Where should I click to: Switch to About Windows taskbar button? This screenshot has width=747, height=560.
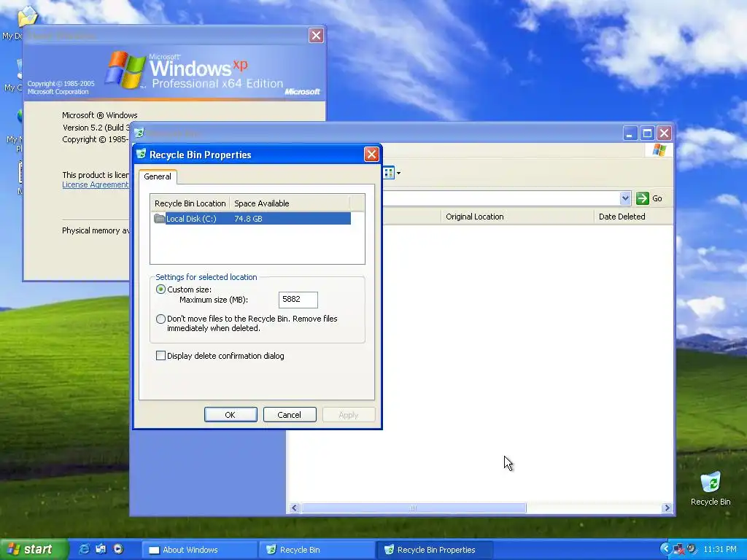(x=199, y=550)
